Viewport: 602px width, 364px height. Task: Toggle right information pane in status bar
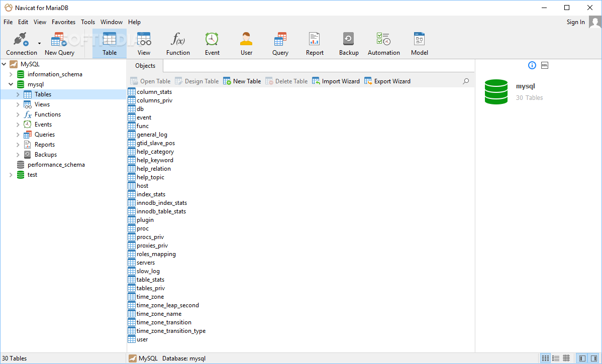tap(593, 358)
